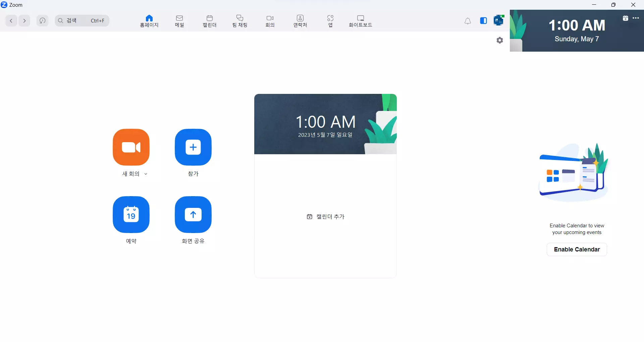Screen dimensions: 644x342
Task: Open 연락처 (Contacts)
Action: tap(300, 20)
